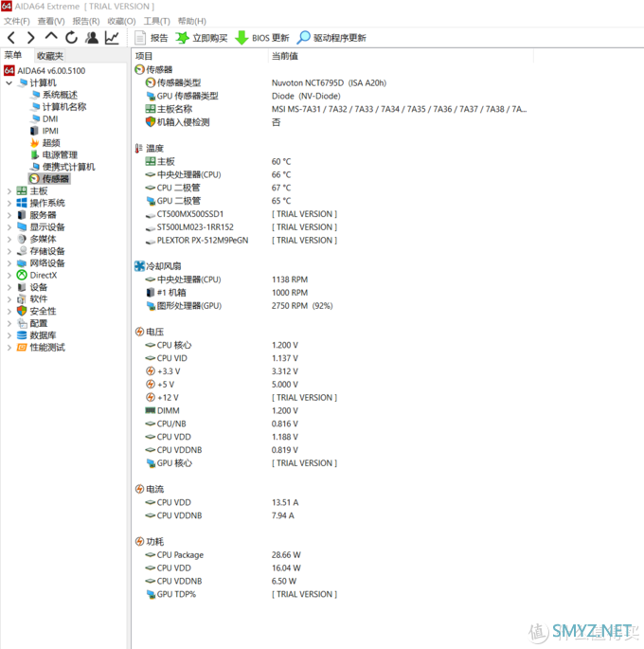The height and width of the screenshot is (649, 644).
Task: Select the 机箱入侵检测 row
Action: 212,122
